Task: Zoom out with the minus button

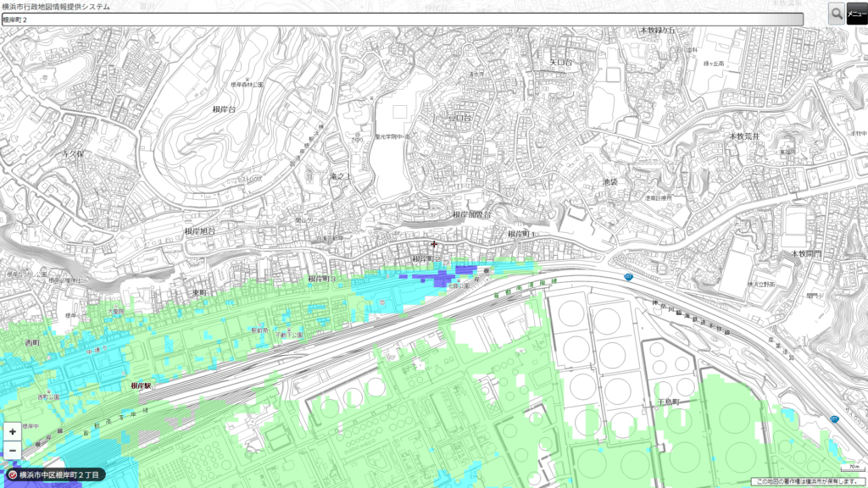Action: point(13,450)
